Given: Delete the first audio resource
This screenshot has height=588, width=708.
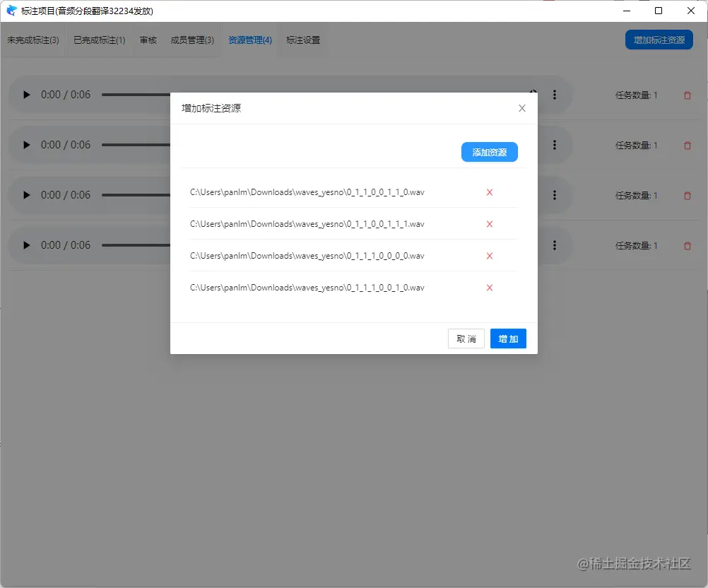Looking at the screenshot, I should coord(688,95).
